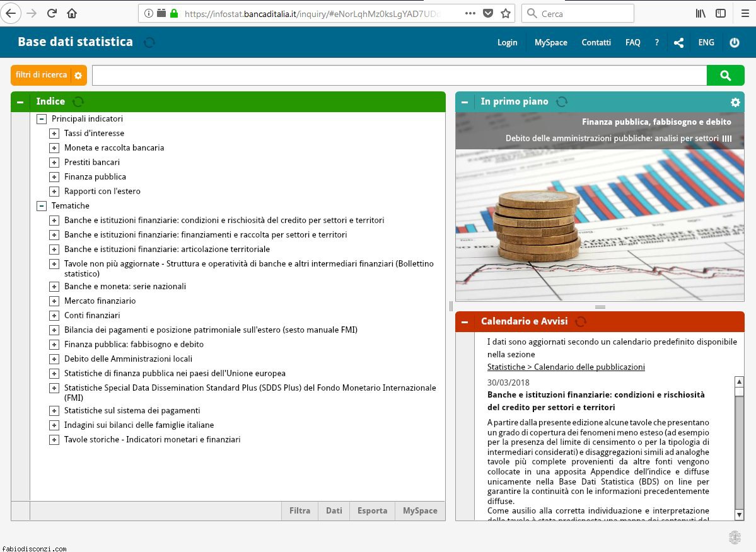Image resolution: width=756 pixels, height=552 pixels.
Task: Collapse the Tematiche tree node
Action: 42,206
